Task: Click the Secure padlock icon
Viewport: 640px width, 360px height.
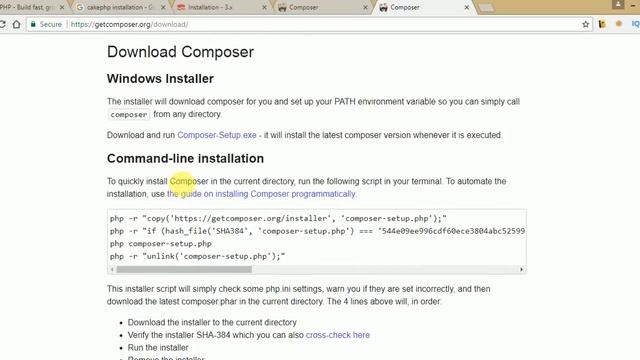Action: (33, 24)
